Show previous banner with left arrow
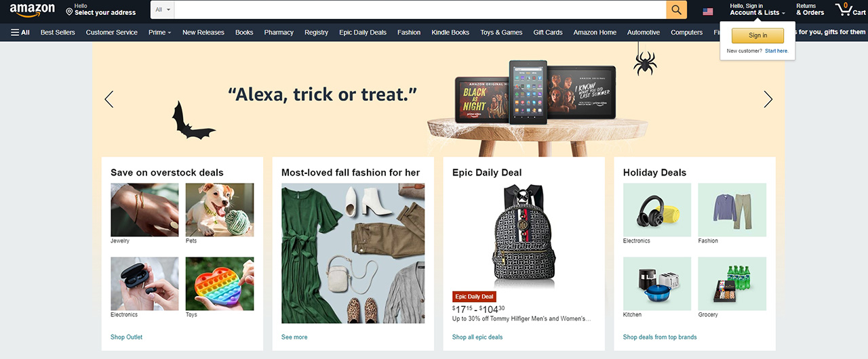 click(x=108, y=99)
